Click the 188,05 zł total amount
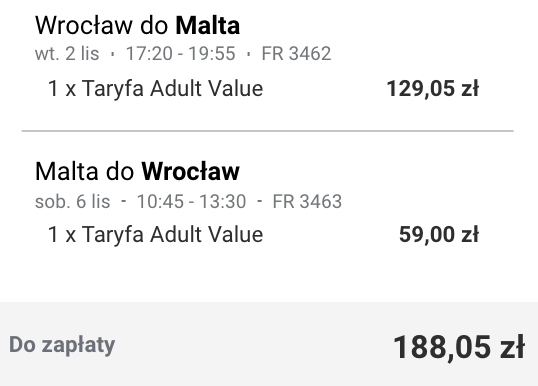Screen dimensions: 538x386 pos(459,347)
